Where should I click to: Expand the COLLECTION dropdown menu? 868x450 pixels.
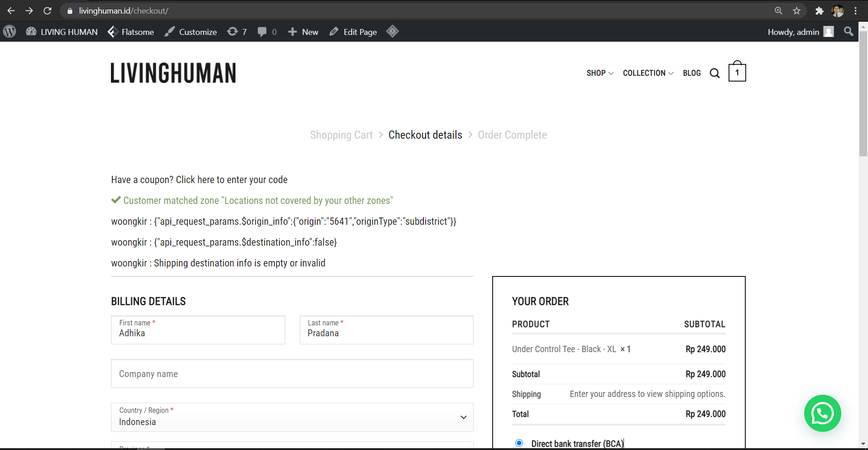pos(648,73)
